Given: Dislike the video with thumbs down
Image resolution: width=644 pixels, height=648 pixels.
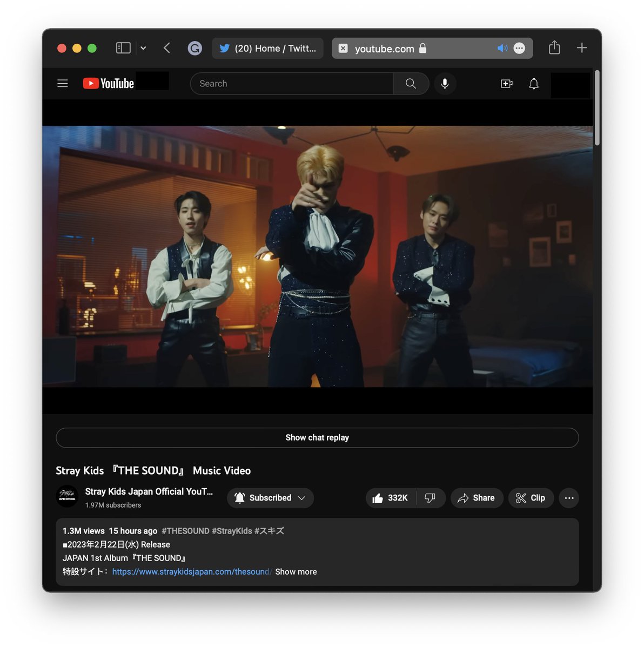Looking at the screenshot, I should (x=430, y=498).
